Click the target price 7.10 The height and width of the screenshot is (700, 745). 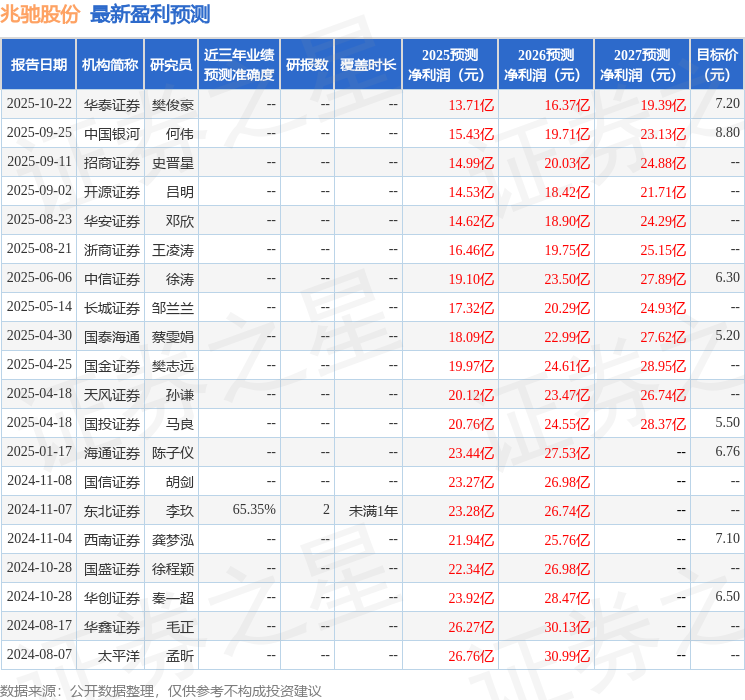pyautogui.click(x=727, y=538)
